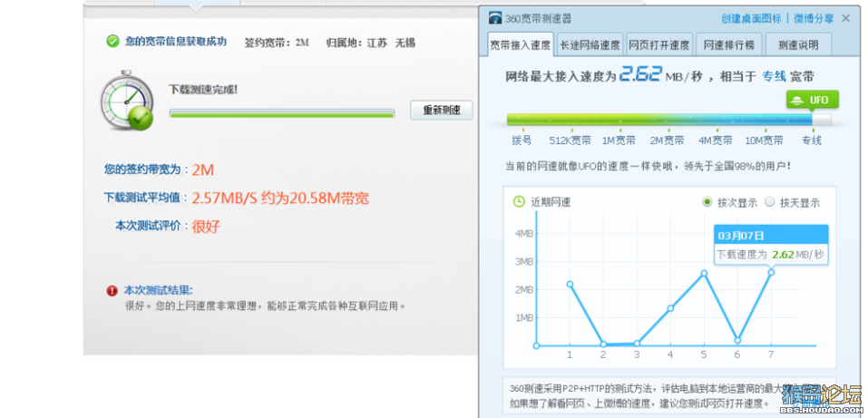Screen dimensions: 868x418
Task: Select the 按天显示 radio button
Action: (x=769, y=202)
